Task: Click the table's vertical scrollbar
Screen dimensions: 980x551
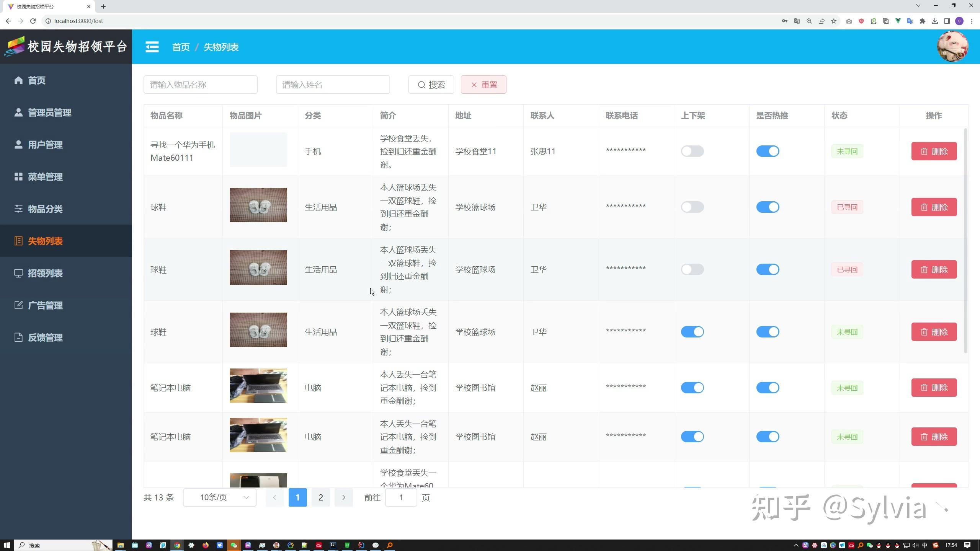Action: [965, 241]
